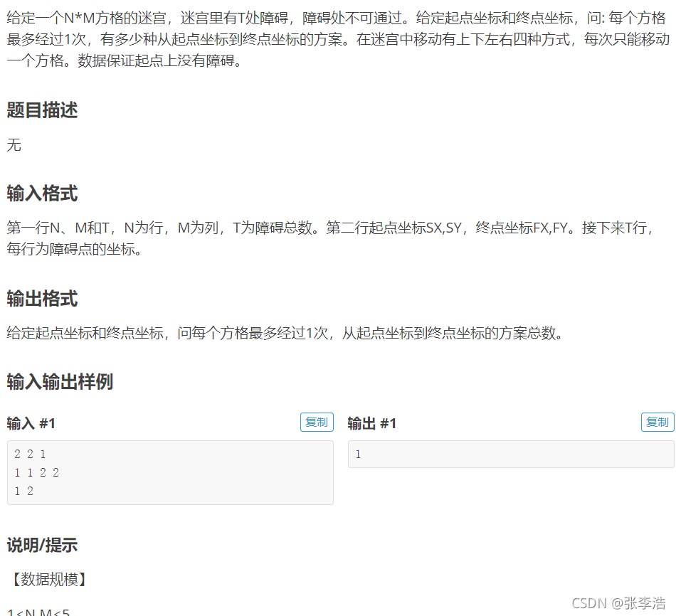Image resolution: width=676 pixels, height=616 pixels.
Task: Select the 输入格式 section heading
Action: point(42,193)
